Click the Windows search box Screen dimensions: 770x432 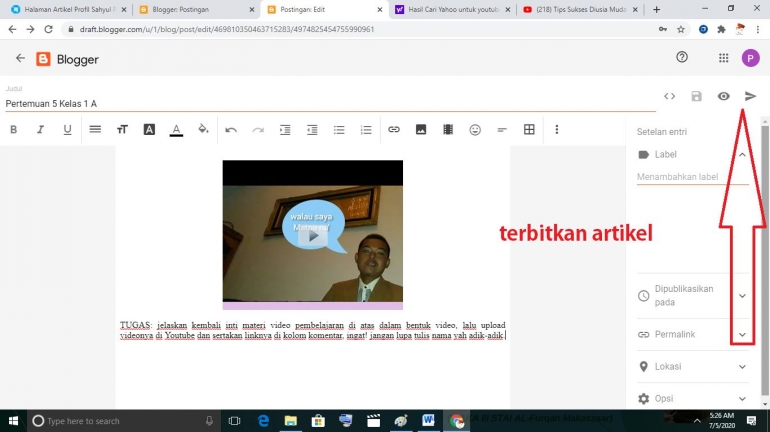click(x=123, y=421)
